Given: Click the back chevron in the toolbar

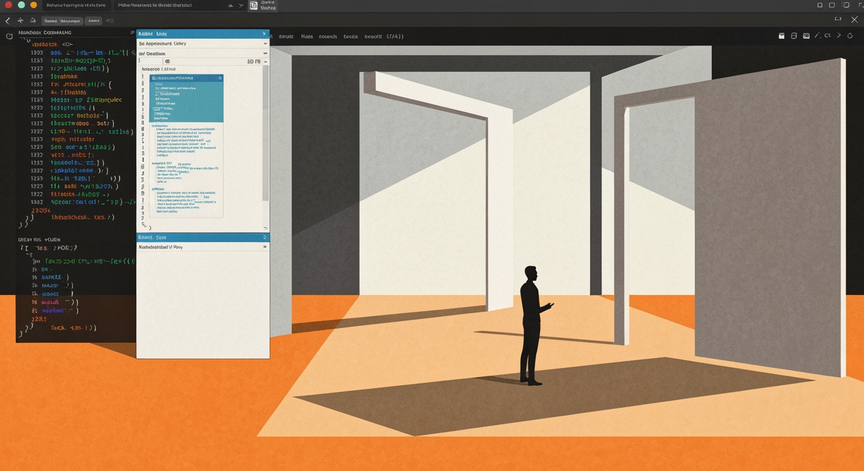Looking at the screenshot, I should coord(8,20).
